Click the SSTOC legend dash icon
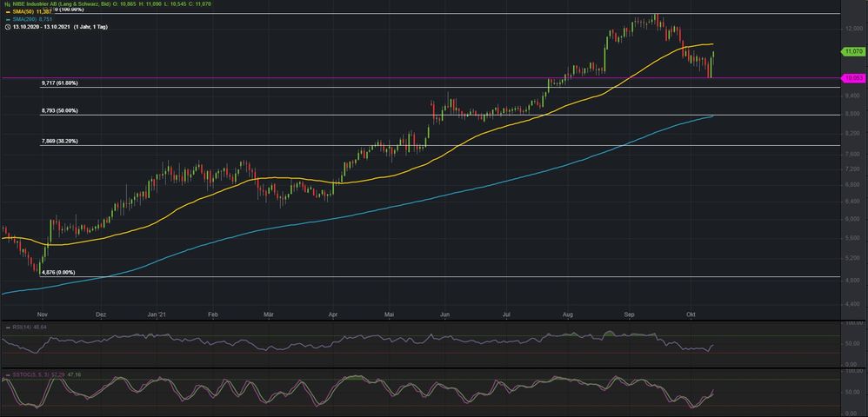Viewport: 868px width, 417px height. click(x=6, y=374)
